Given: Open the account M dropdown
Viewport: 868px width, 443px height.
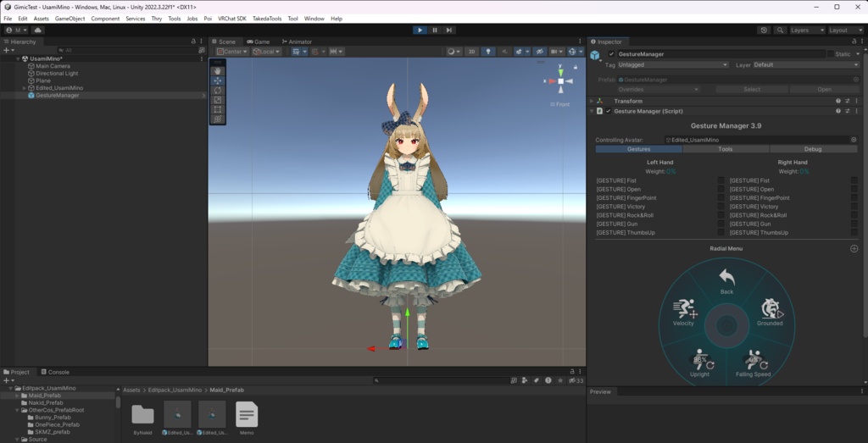Looking at the screenshot, I should click(16, 30).
